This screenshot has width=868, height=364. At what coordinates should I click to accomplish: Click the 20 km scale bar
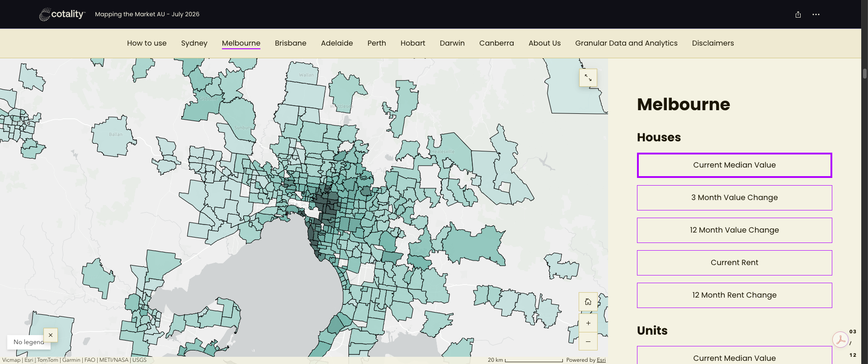point(525,360)
